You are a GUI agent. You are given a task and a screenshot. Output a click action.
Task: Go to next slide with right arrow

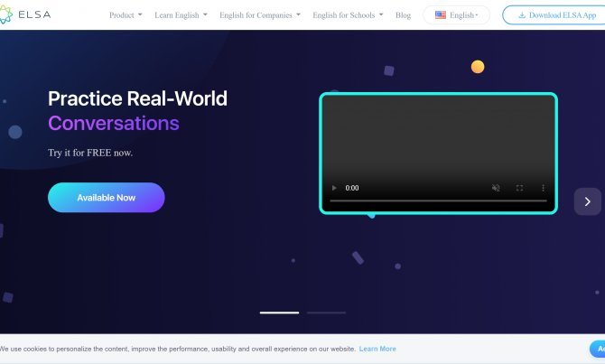click(587, 201)
